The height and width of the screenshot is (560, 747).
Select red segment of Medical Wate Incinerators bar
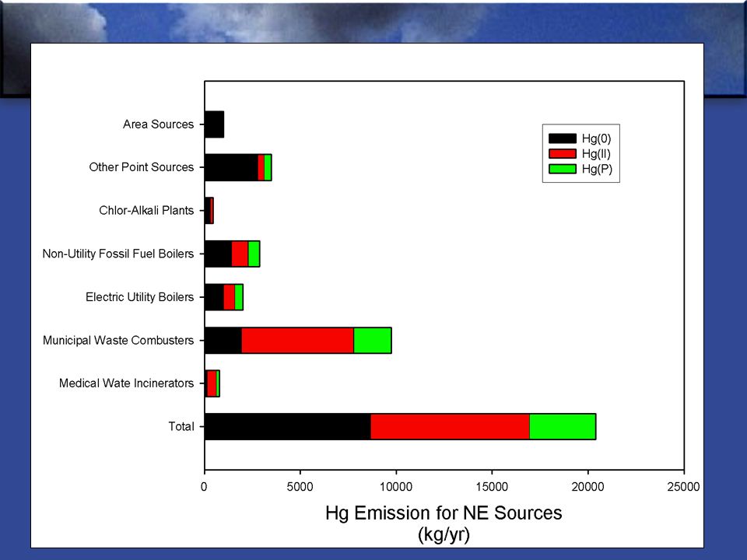point(212,383)
